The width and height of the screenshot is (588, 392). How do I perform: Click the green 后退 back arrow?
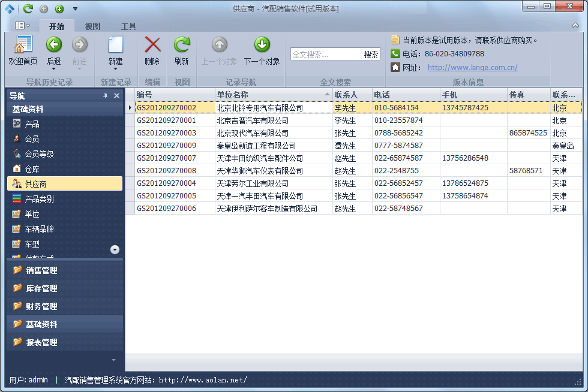click(54, 46)
